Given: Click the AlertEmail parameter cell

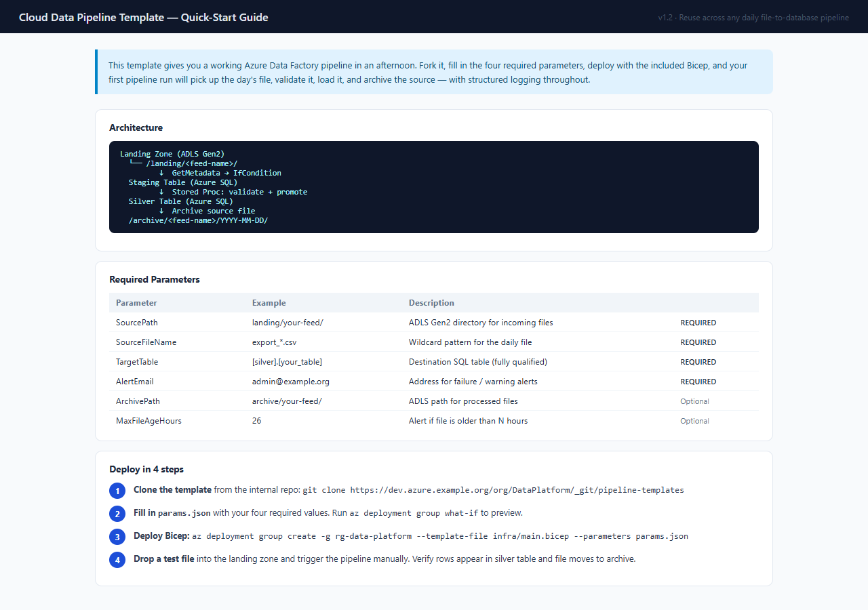Looking at the screenshot, I should click(135, 382).
